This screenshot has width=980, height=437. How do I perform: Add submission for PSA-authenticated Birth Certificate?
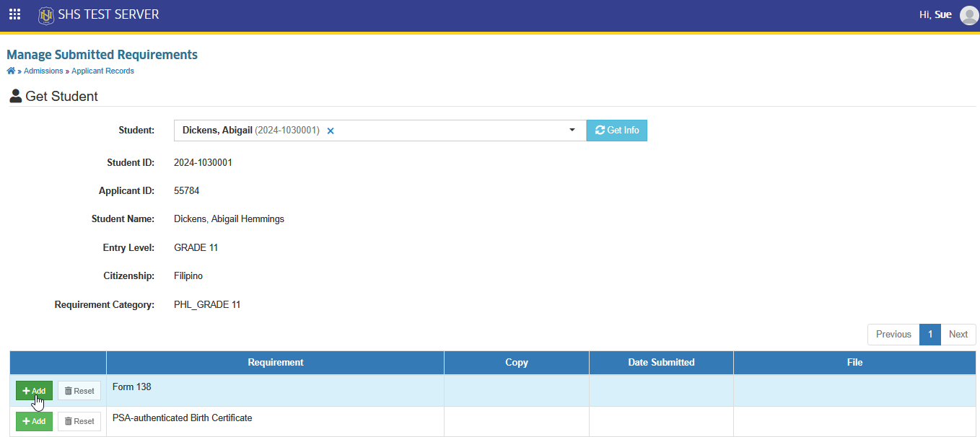pos(34,421)
